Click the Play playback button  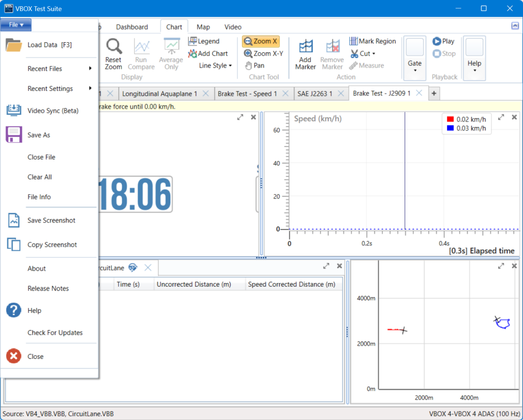pyautogui.click(x=444, y=41)
